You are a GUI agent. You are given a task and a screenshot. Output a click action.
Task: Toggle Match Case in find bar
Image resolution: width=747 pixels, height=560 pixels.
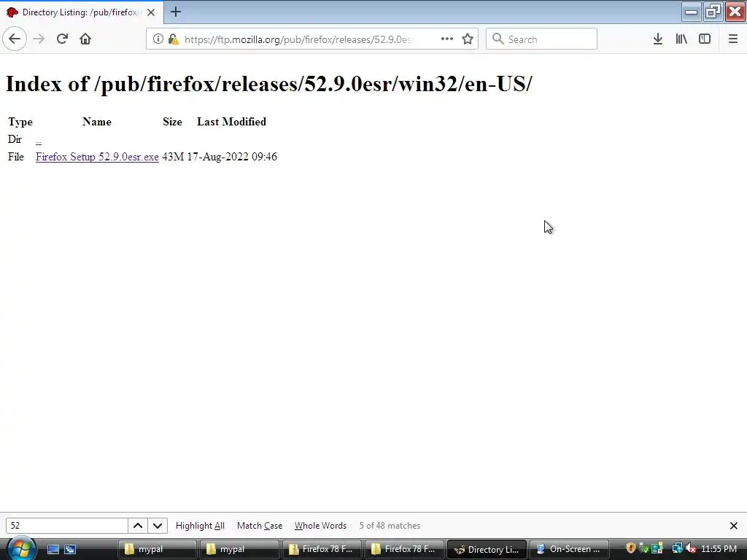pyautogui.click(x=260, y=526)
